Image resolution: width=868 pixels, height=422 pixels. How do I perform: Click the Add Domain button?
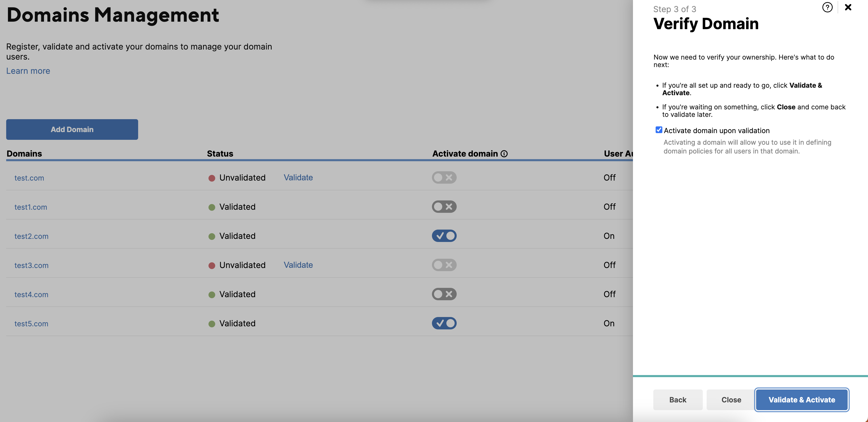tap(72, 129)
